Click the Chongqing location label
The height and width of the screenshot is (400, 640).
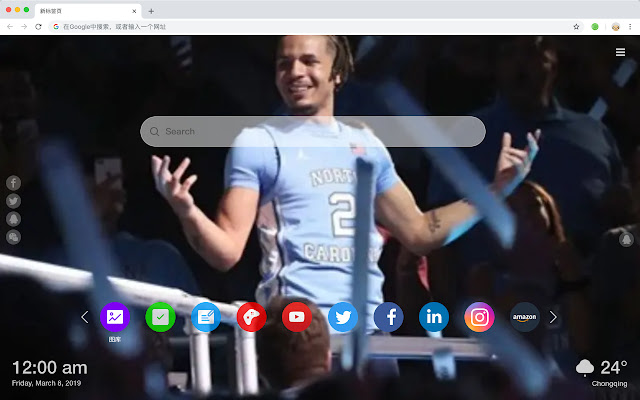pos(609,384)
